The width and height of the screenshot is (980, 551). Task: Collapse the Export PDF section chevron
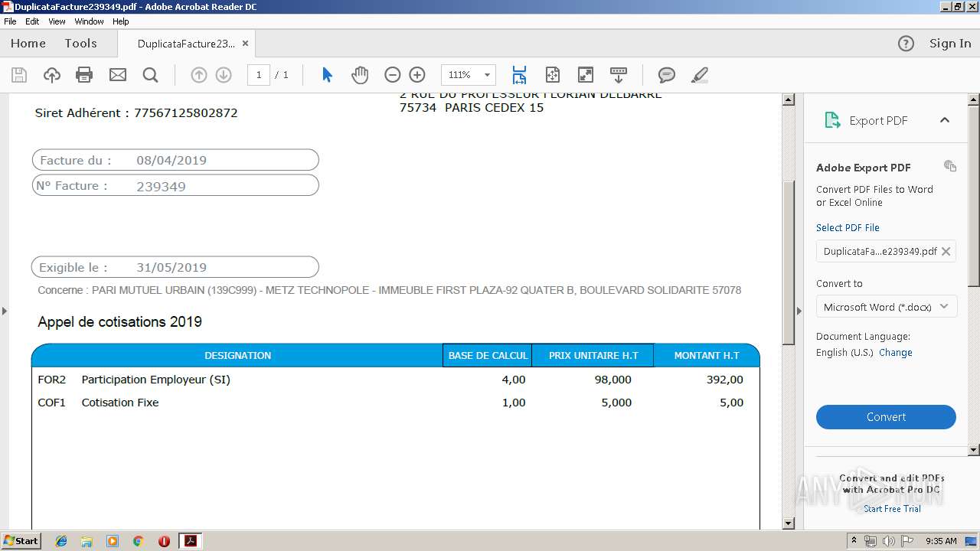click(945, 120)
